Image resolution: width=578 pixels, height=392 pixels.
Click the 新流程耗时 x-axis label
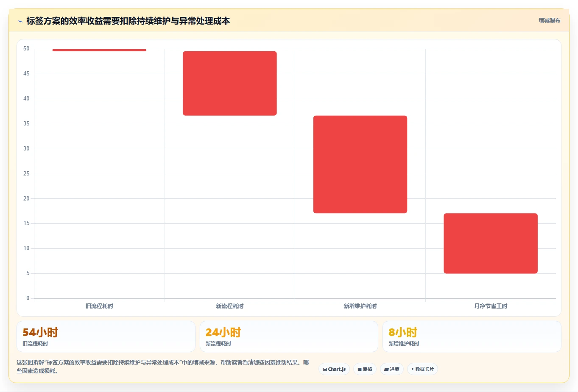coord(230,306)
